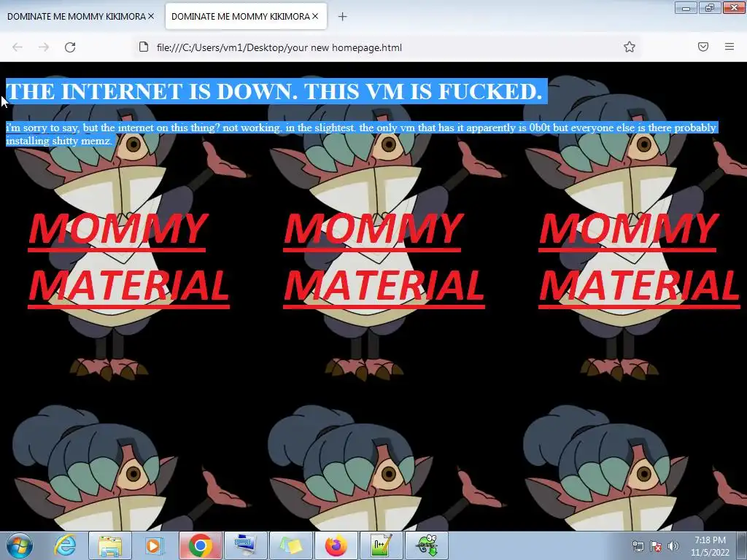
Task: Open Action Center flag tray icon
Action: click(656, 546)
